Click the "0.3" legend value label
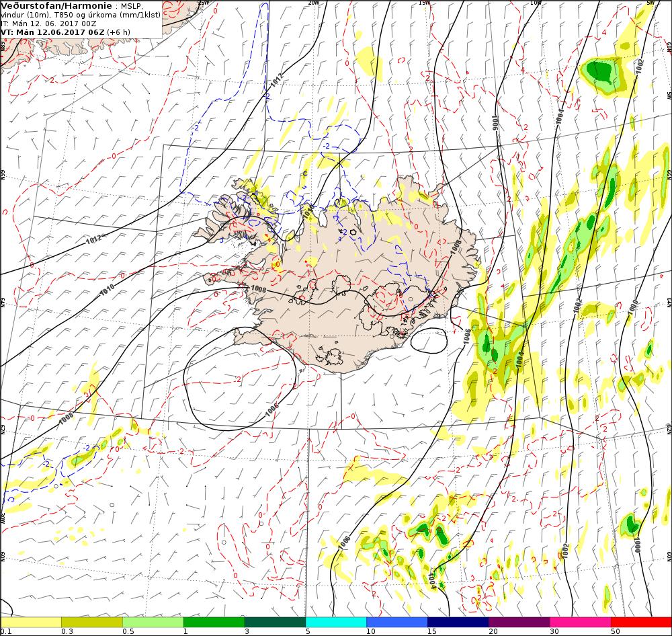 tap(67, 631)
